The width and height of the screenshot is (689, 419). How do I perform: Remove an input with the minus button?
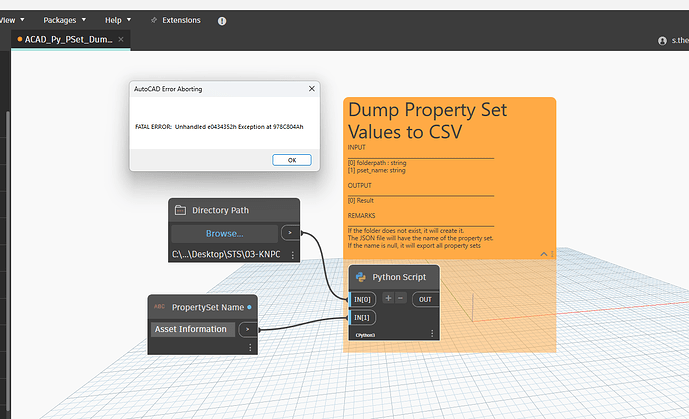click(400, 298)
